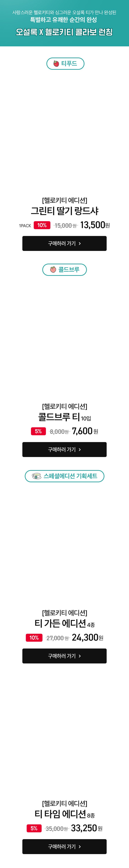
Task: Click the 오설록 X 헬로키티 콜라보 런칭 banner
Action: pos(64,23)
